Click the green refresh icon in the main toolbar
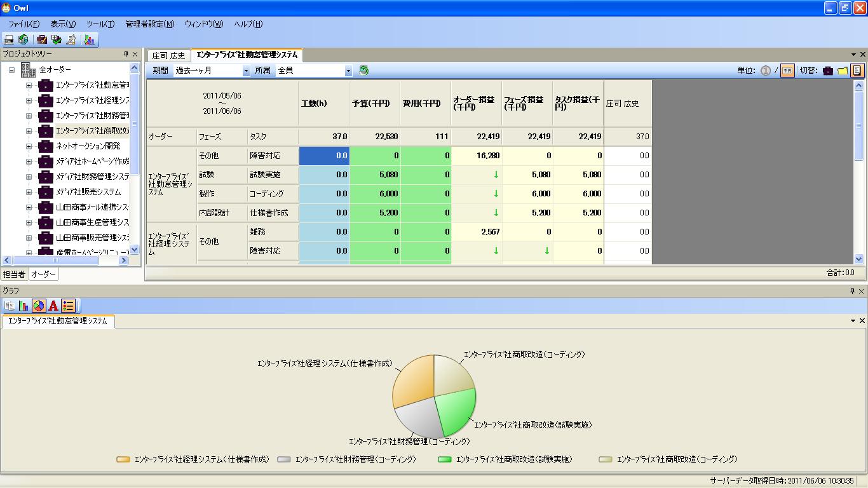This screenshot has height=488, width=868. tap(24, 39)
